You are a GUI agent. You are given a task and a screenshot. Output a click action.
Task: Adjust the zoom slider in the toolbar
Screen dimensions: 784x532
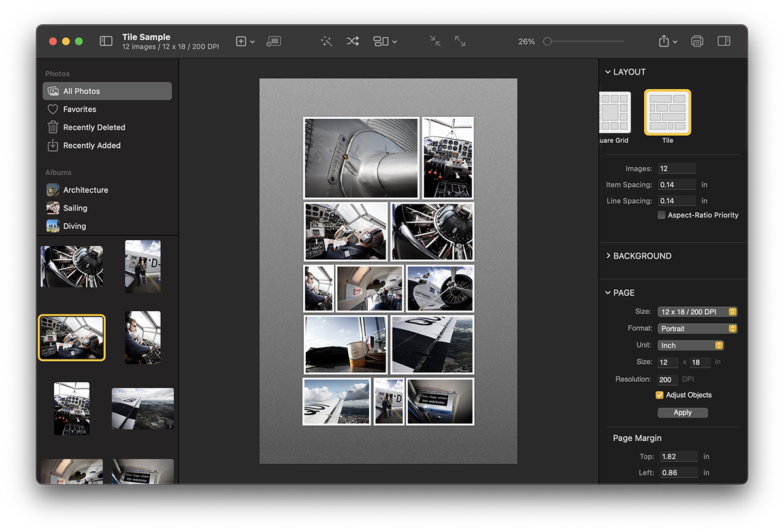click(585, 42)
